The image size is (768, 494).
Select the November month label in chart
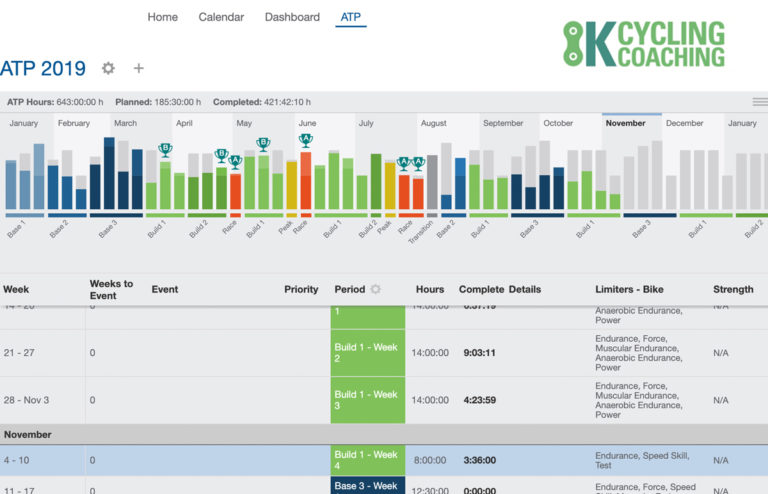point(625,123)
